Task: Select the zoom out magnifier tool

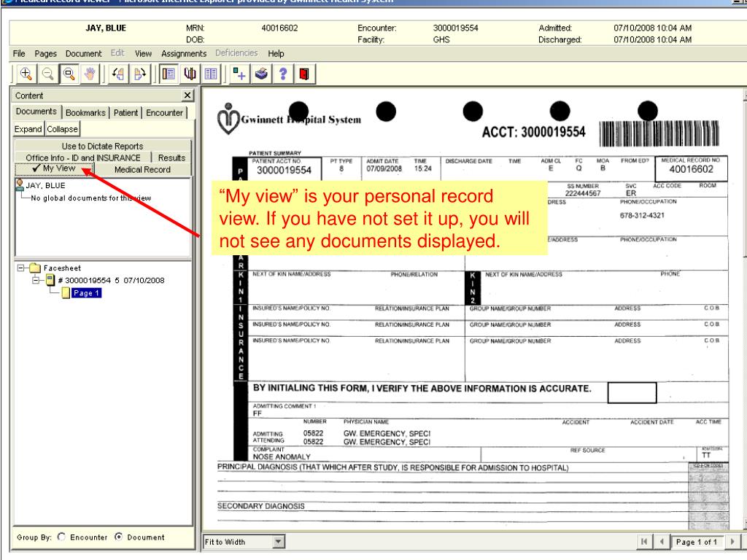Action: click(47, 74)
